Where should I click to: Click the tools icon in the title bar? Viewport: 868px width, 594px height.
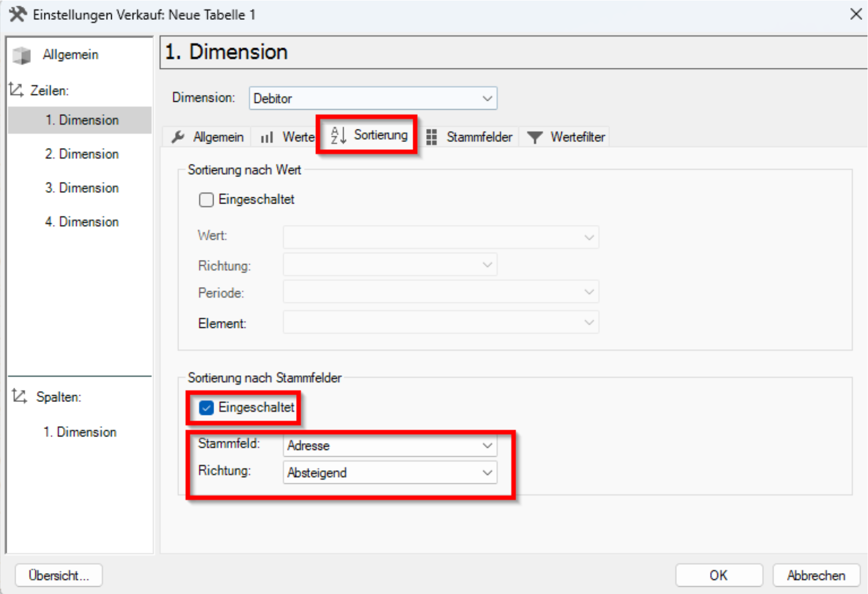(x=17, y=14)
